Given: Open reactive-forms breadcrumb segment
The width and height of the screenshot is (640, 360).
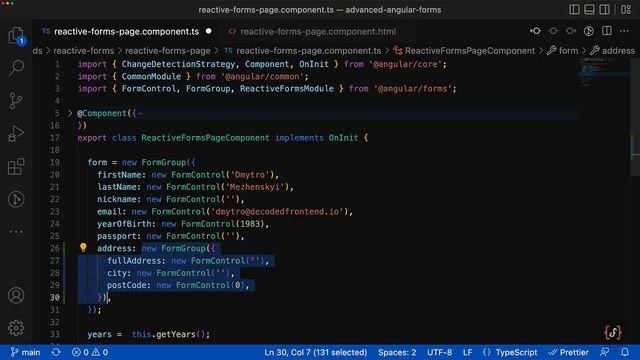Looking at the screenshot, I should (x=84, y=51).
